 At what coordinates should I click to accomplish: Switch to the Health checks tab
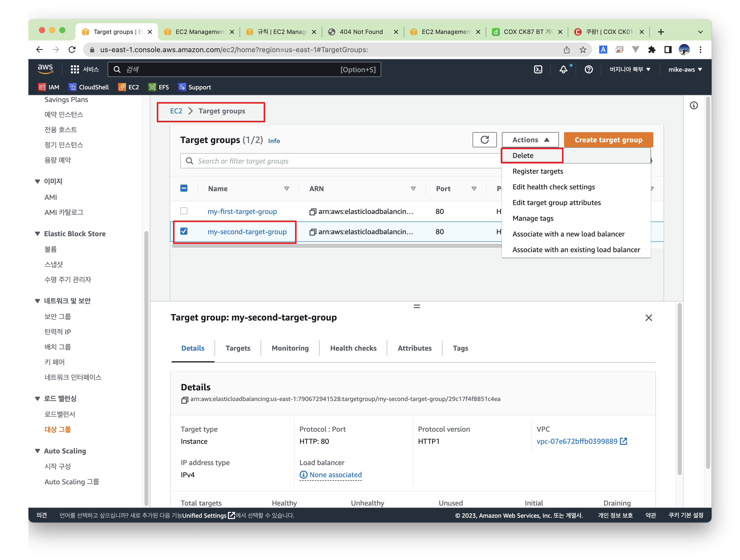click(x=353, y=348)
